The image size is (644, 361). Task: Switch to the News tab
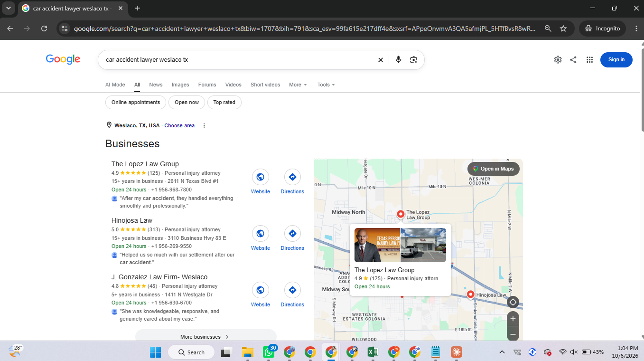tap(156, 85)
